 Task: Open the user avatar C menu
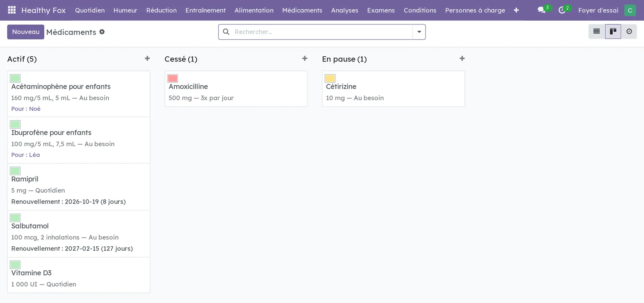click(x=630, y=10)
